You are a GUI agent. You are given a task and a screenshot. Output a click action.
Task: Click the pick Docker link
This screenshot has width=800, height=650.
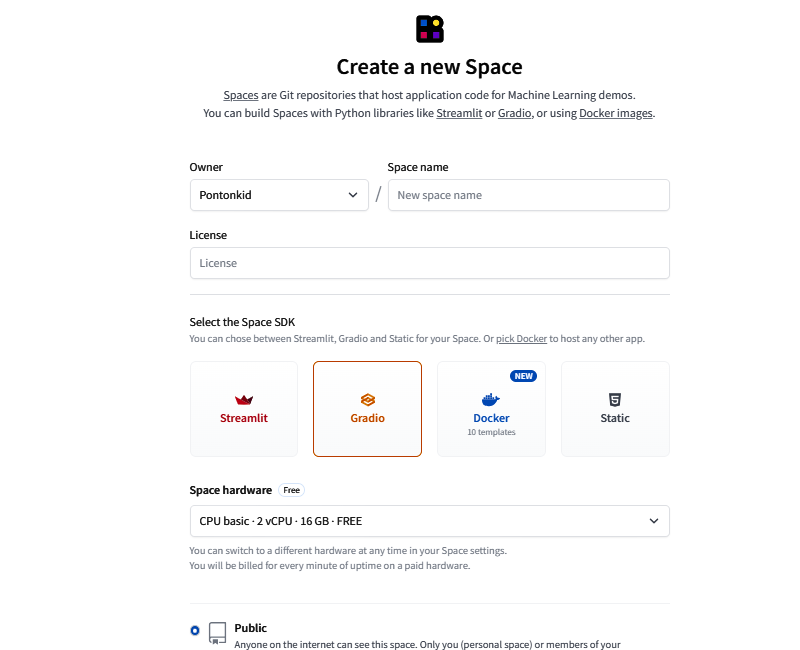tap(521, 338)
